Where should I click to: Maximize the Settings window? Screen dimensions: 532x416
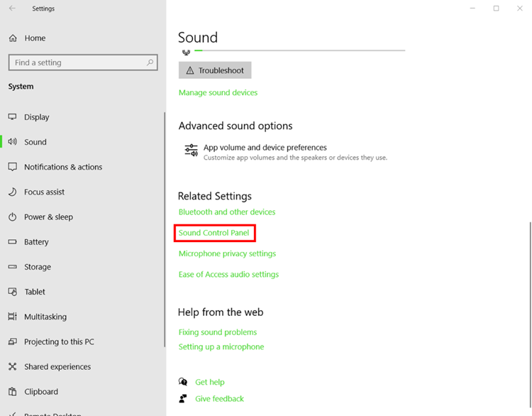(x=496, y=8)
